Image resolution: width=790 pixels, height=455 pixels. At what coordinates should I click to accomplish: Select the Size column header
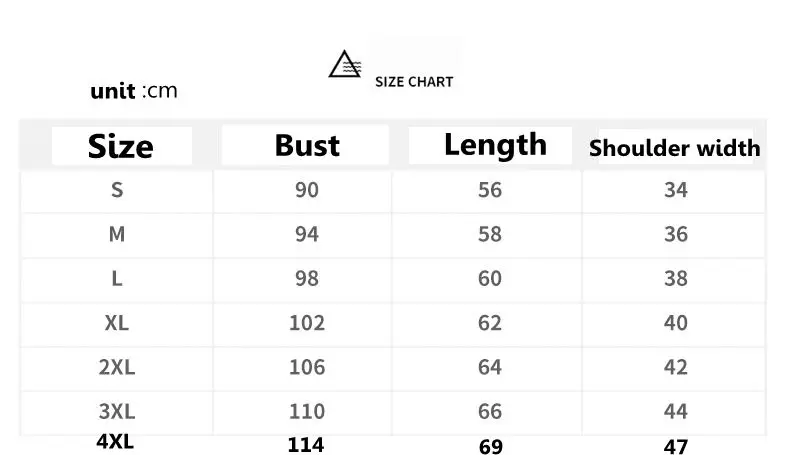(x=121, y=146)
